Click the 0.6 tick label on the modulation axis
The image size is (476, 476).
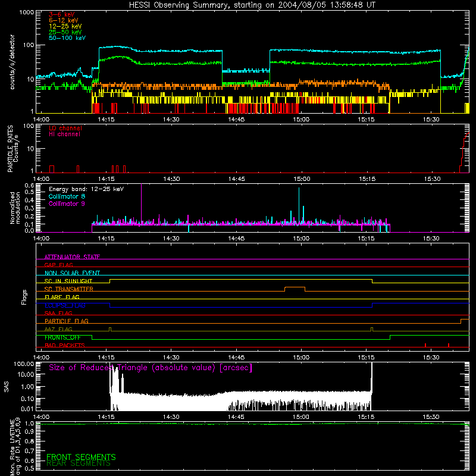click(x=29, y=186)
